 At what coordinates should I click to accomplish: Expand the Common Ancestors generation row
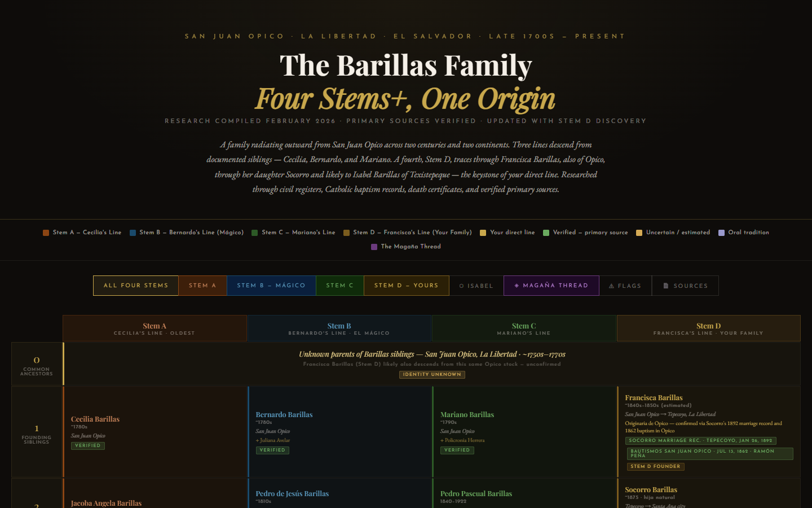point(36,364)
